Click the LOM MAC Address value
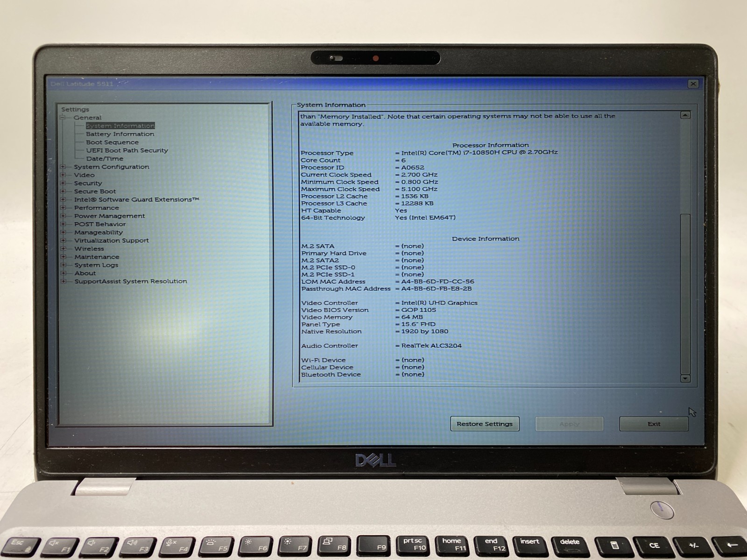 pos(437,281)
